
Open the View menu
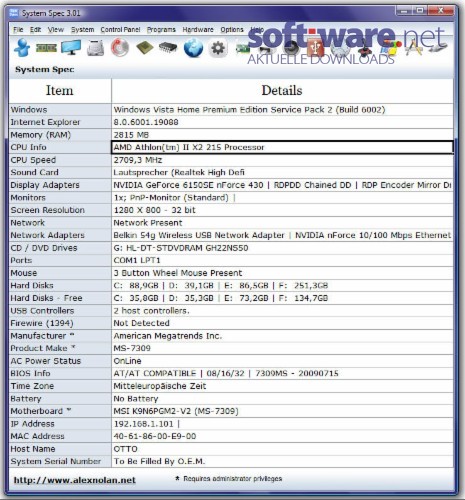click(56, 30)
